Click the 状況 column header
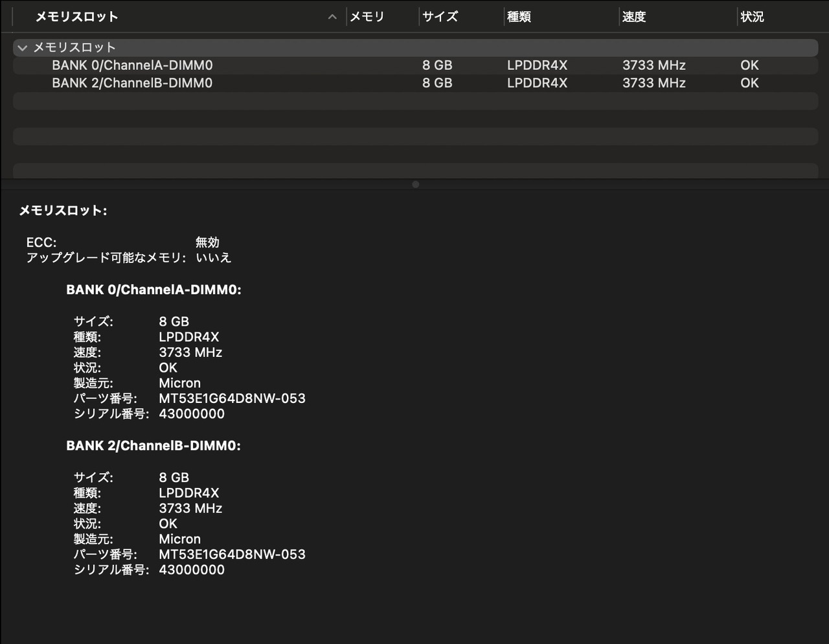Screen dimensions: 829x644 pos(752,17)
